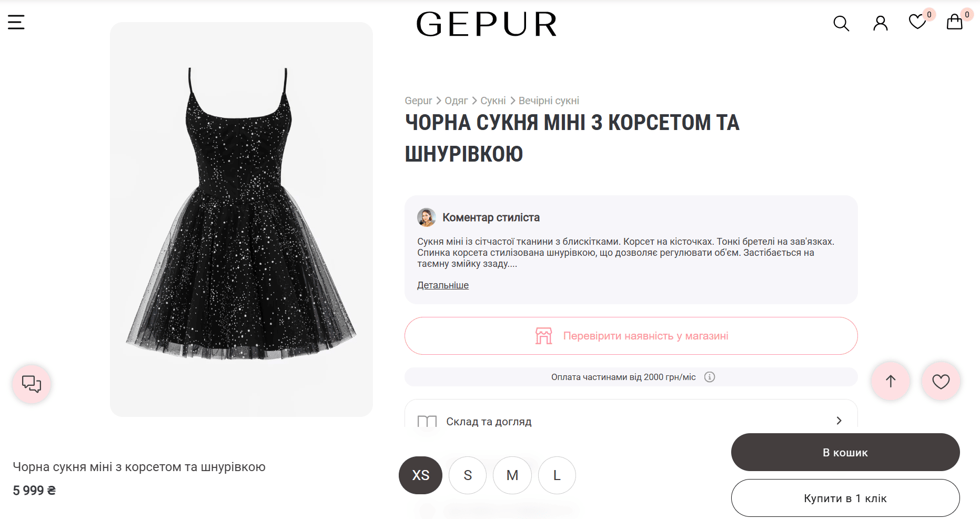
Task: Click the search magnifier icon
Action: point(841,23)
